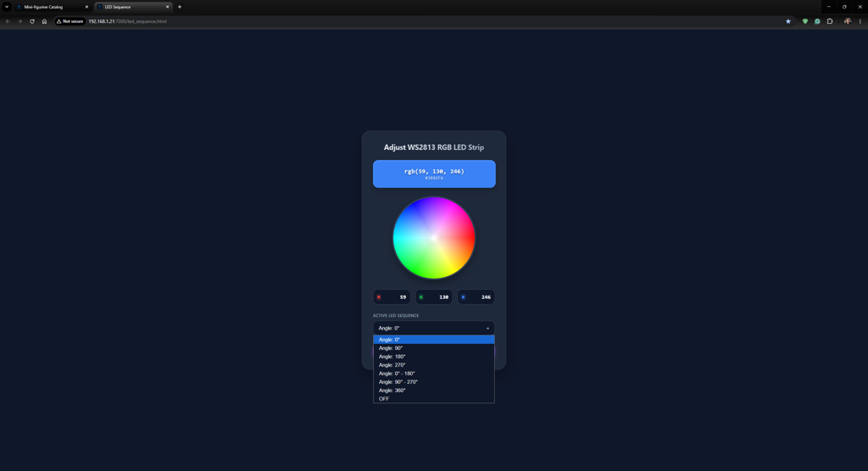The width and height of the screenshot is (868, 471).
Task: Close the Mini-figurine Catalog tab
Action: point(86,7)
